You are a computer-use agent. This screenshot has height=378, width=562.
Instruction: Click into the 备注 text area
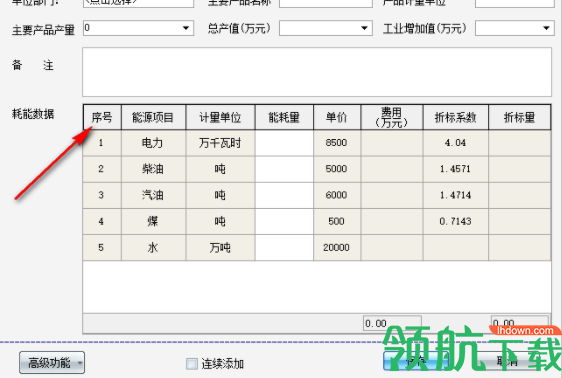[317, 72]
